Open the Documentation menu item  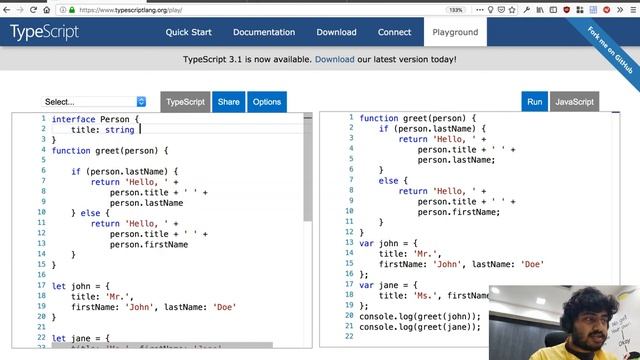point(264,32)
